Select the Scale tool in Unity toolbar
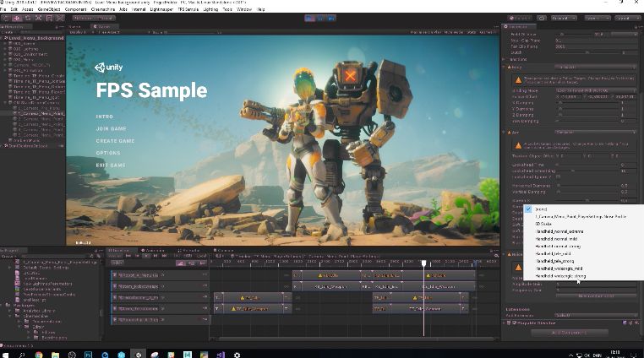Viewport: 644px width, 358px height. click(38, 18)
